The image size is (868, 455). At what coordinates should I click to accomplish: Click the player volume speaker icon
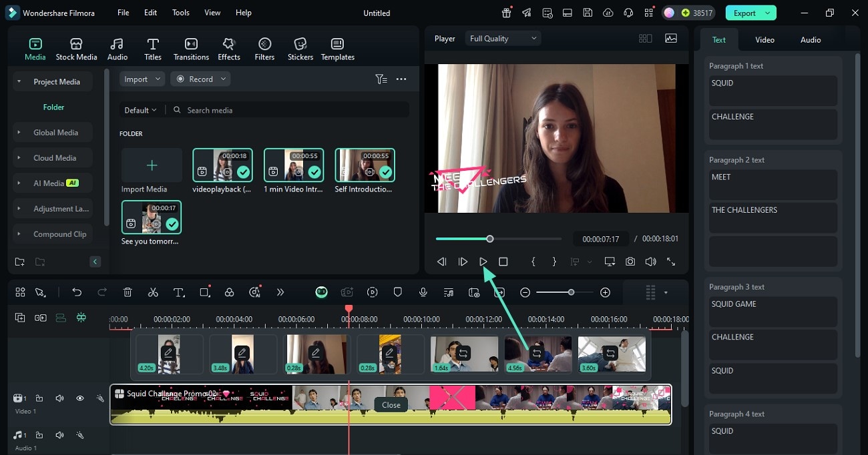point(650,262)
